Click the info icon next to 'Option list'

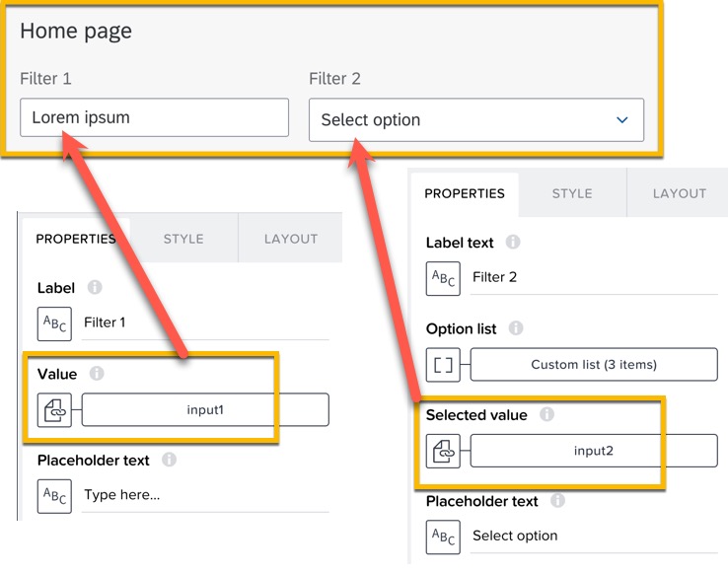[x=515, y=328]
